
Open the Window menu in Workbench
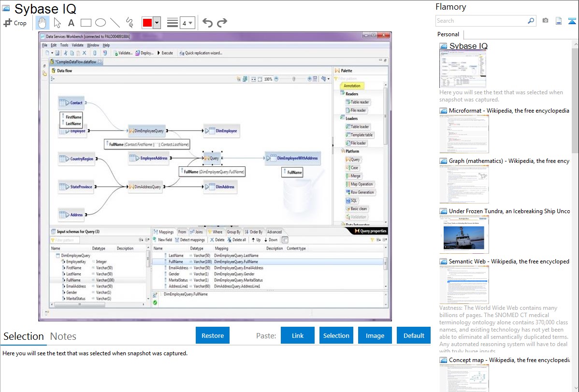[93, 45]
